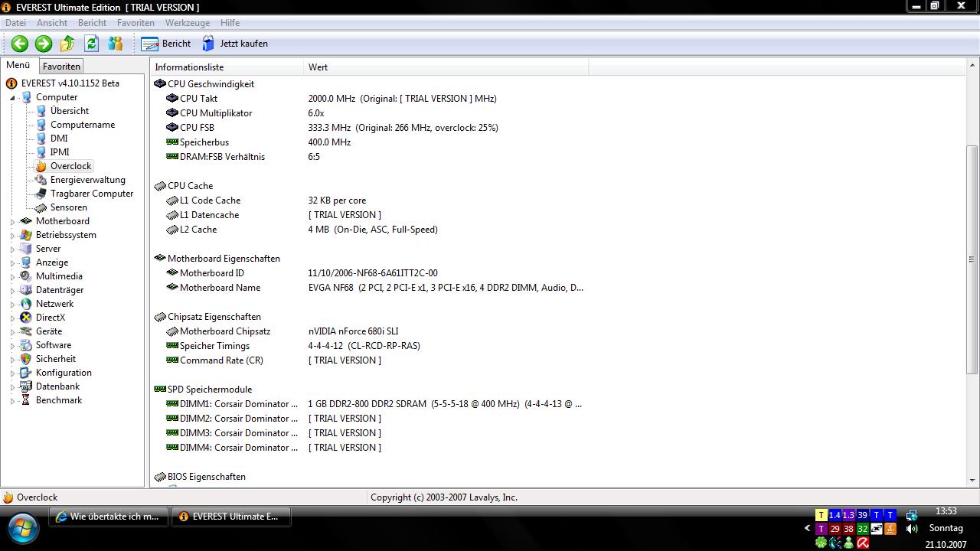Click the tray volume speaker icon
Image resolution: width=980 pixels, height=551 pixels.
[912, 529]
